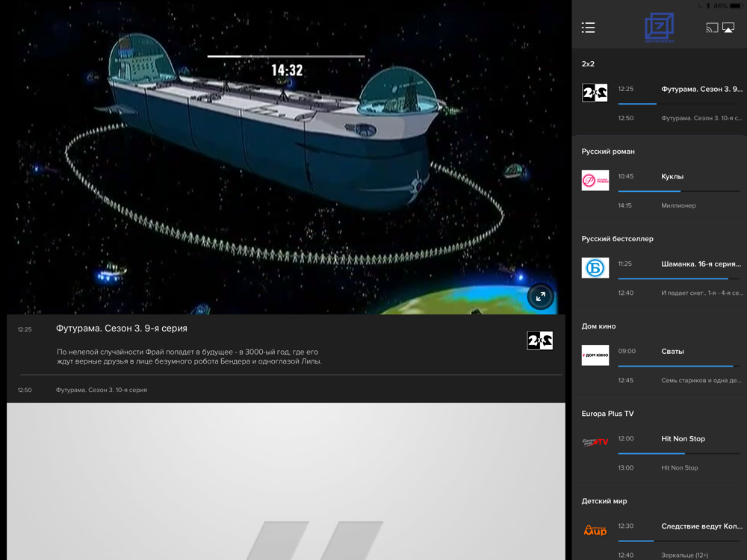Tap the Europa Plus TV channel heading

[x=607, y=414]
